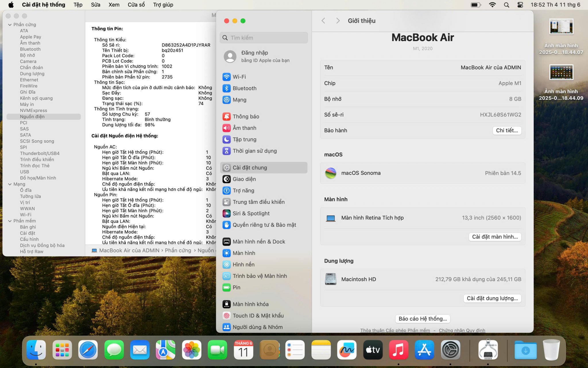This screenshot has width=588, height=368.
Task: Select Pin battery settings
Action: pos(264,287)
